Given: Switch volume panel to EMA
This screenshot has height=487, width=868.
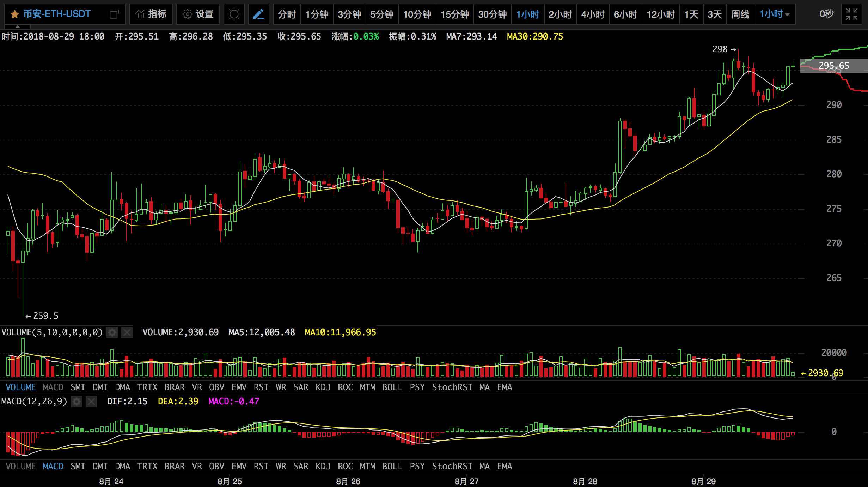Looking at the screenshot, I should [x=505, y=387].
